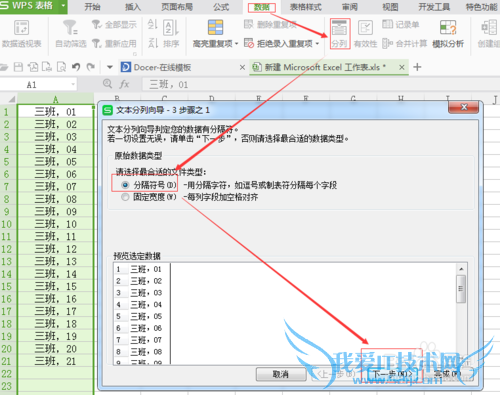
Task: Click the preview scrollbar up arrow
Action: [x=461, y=269]
